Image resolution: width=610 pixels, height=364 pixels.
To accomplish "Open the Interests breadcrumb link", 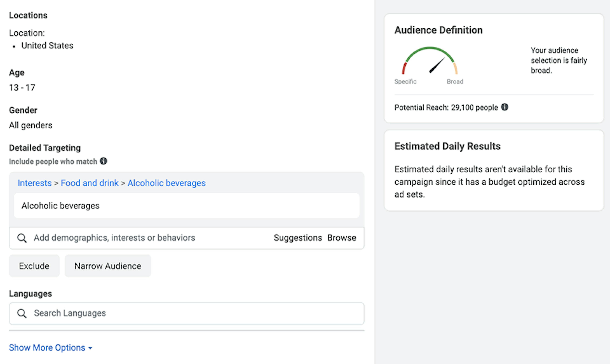I will click(x=35, y=183).
